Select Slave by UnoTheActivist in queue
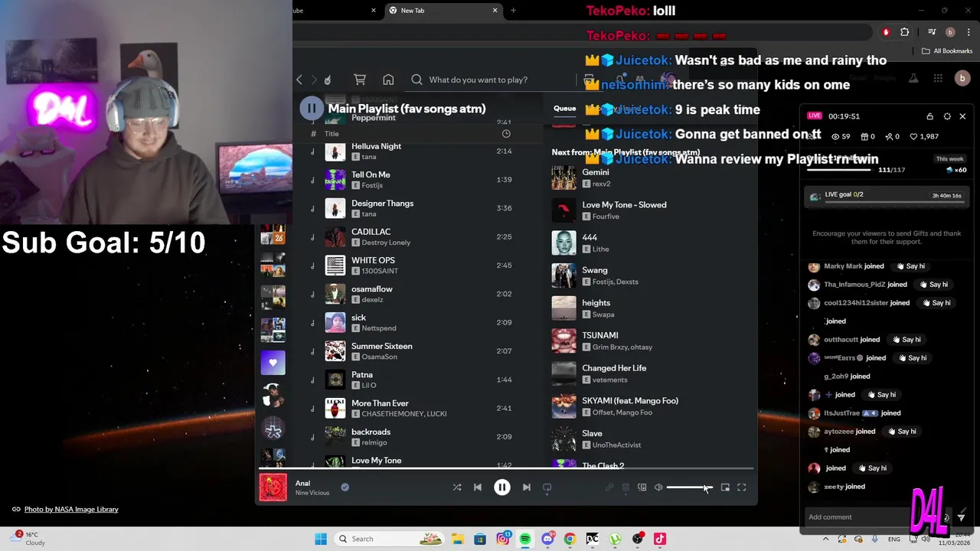980x551 pixels. point(651,439)
